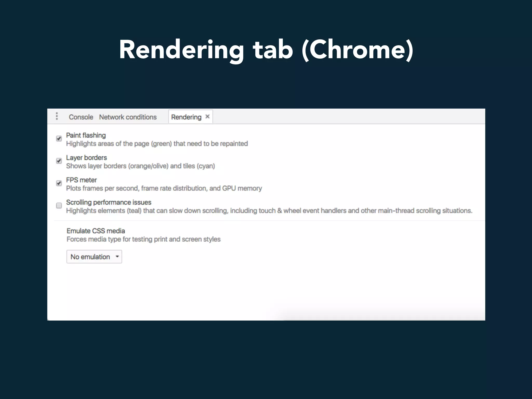Open the Network conditions tab
This screenshot has width=532, height=399.
click(128, 117)
